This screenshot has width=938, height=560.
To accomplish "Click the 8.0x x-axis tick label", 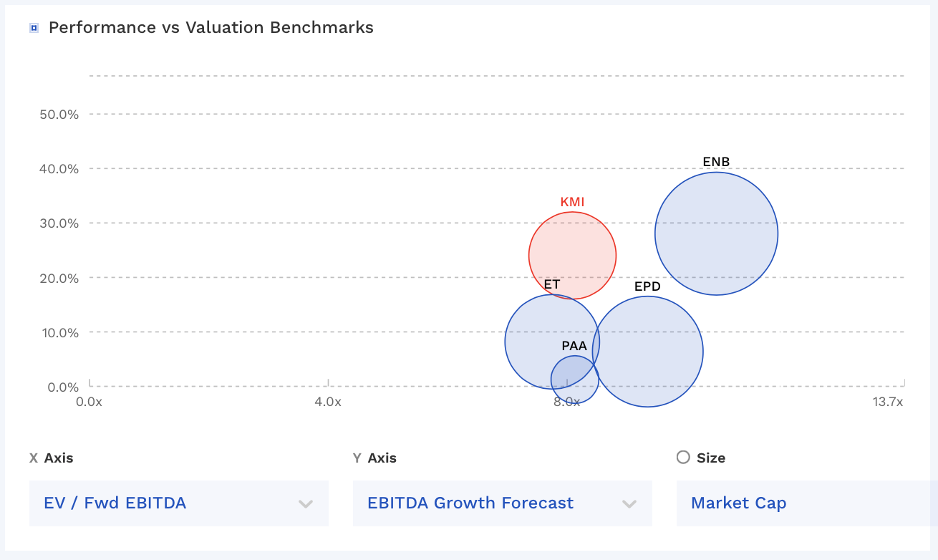I will (x=566, y=402).
